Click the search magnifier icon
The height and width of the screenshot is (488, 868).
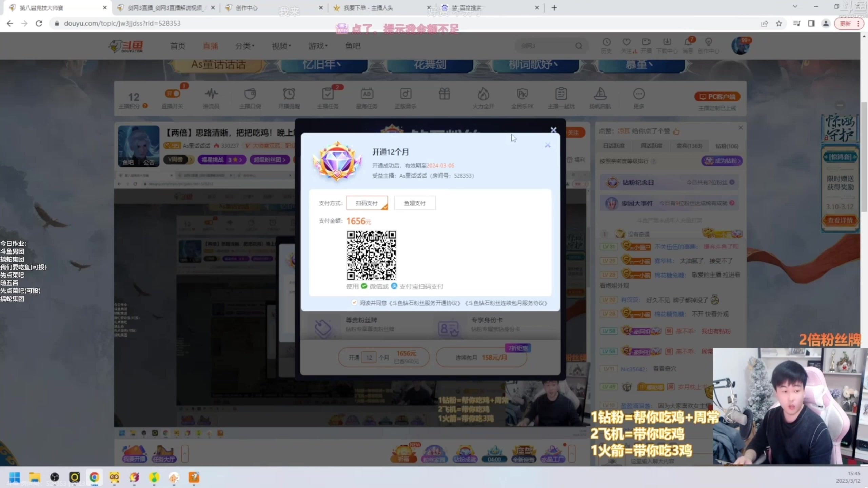(579, 46)
